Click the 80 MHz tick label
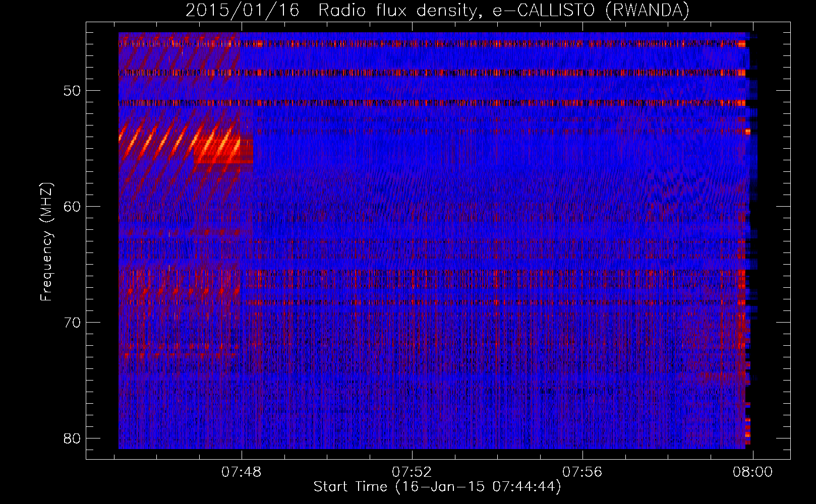 pyautogui.click(x=73, y=438)
